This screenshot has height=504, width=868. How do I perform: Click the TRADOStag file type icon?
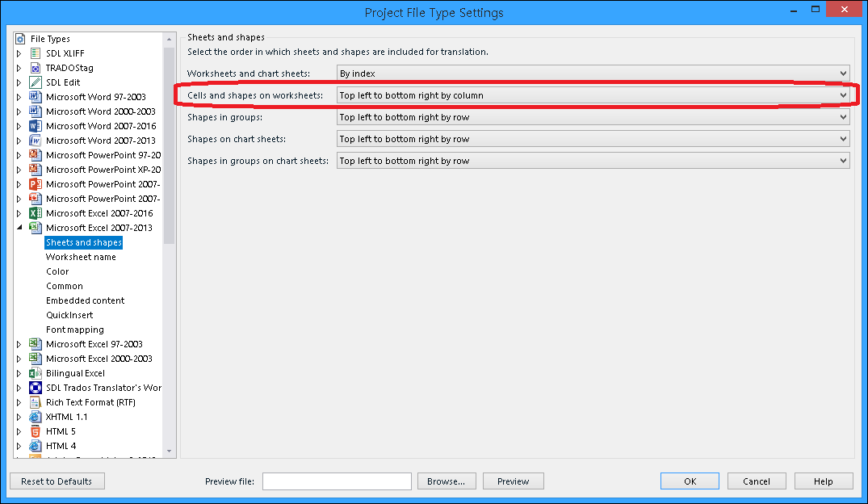tap(35, 68)
